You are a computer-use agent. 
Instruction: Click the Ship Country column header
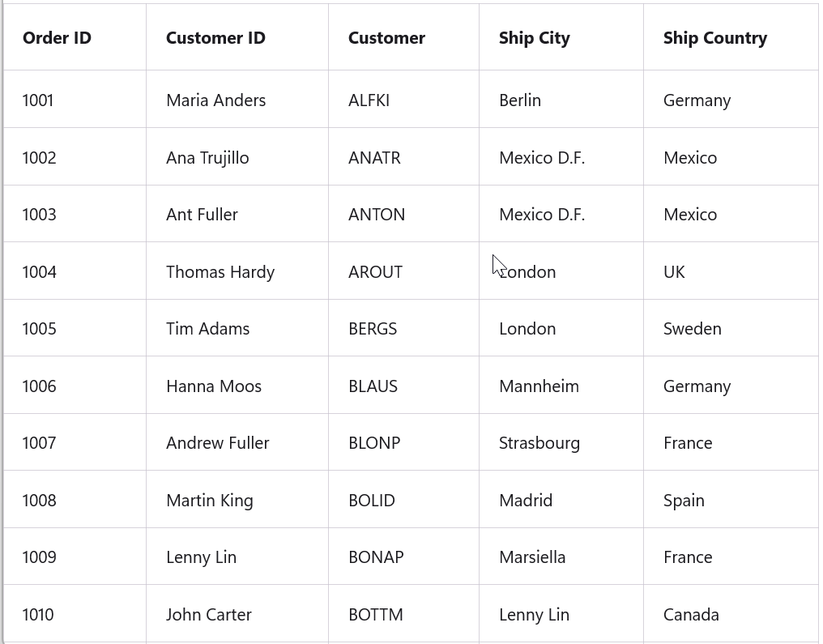(x=714, y=38)
